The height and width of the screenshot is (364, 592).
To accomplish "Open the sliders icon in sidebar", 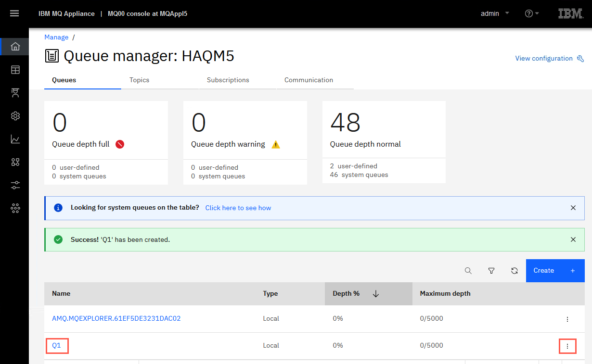I will point(15,185).
